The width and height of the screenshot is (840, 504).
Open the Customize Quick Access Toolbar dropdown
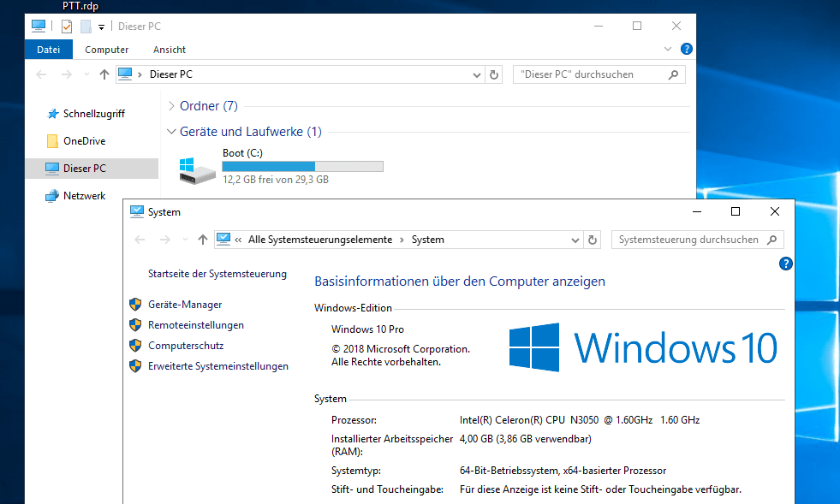click(x=101, y=27)
